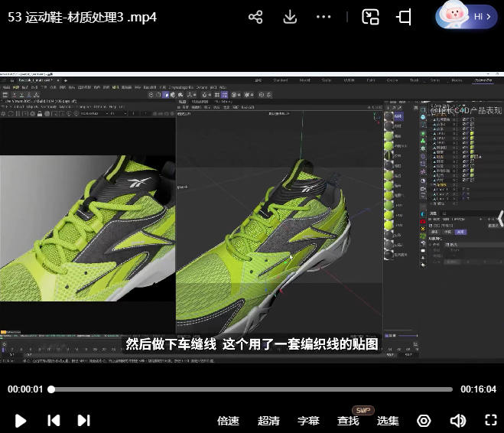Image resolution: width=504 pixels, height=433 pixels.
Task: Open the 字幕 subtitle options
Action: pyautogui.click(x=308, y=421)
